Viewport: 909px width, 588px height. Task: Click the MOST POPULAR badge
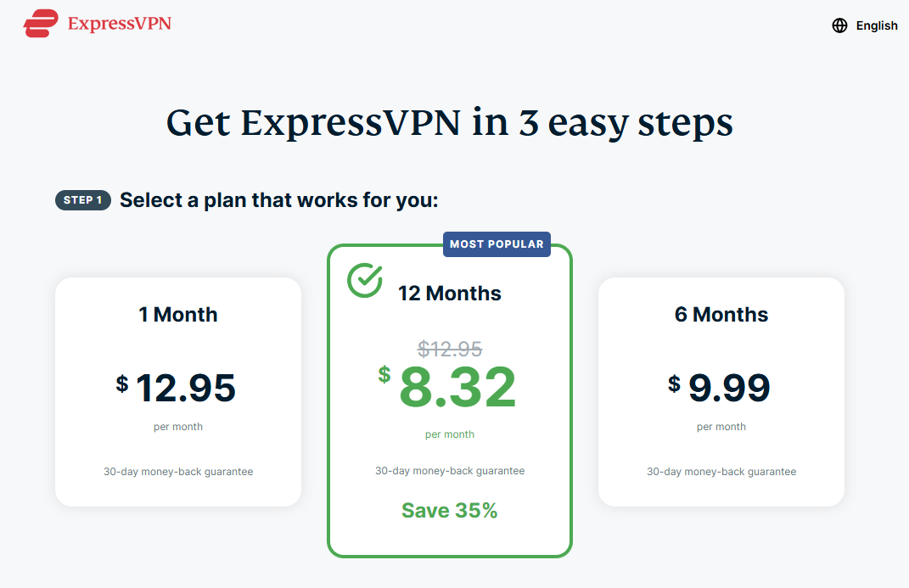coord(497,244)
